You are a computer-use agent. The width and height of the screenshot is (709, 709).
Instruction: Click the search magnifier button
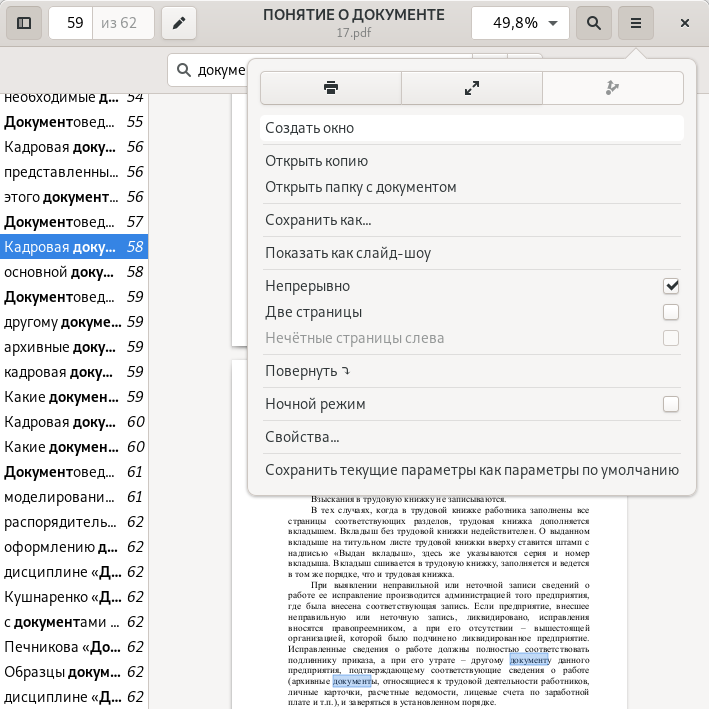point(594,23)
